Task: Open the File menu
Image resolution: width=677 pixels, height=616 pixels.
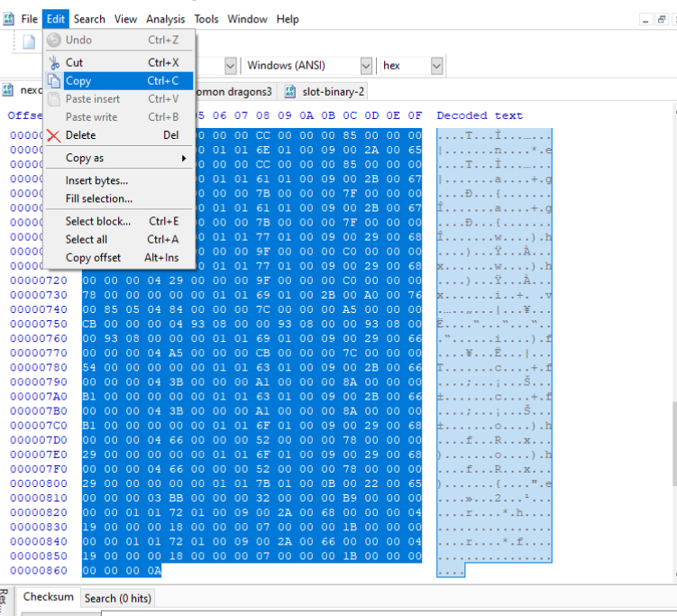Action: click(30, 19)
